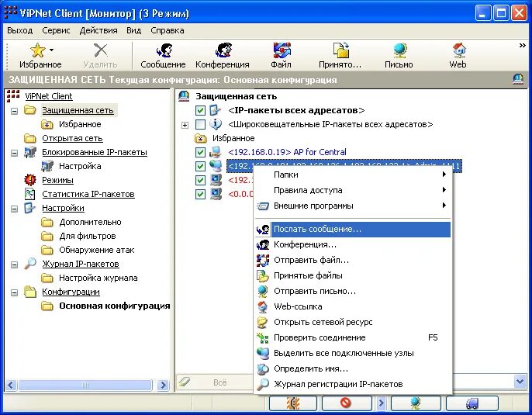Image resolution: width=532 pixels, height=415 pixels.
Task: Click the Статистика IP-пакетов chart icon
Action: point(29,194)
